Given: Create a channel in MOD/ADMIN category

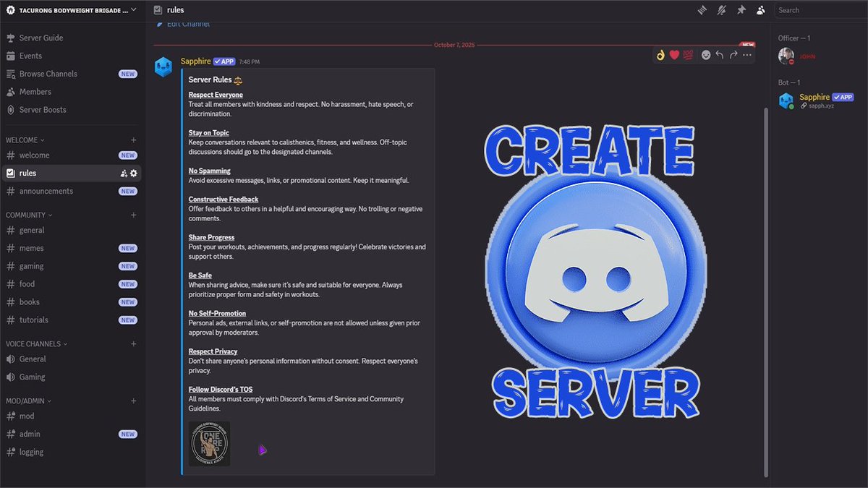Looking at the screenshot, I should pos(133,401).
